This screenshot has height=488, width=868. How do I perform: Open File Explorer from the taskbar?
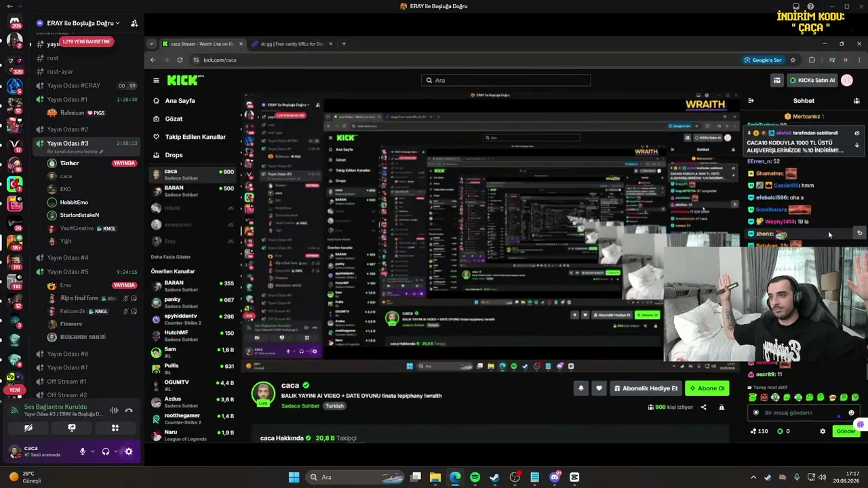click(435, 477)
